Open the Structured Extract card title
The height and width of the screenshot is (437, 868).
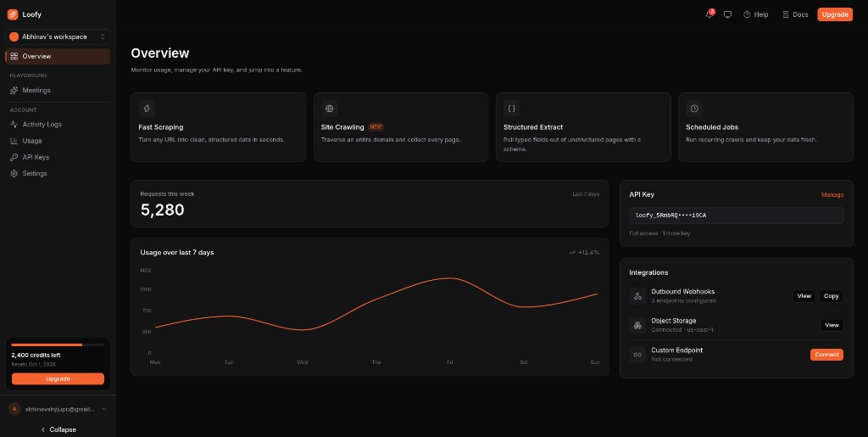coord(533,126)
